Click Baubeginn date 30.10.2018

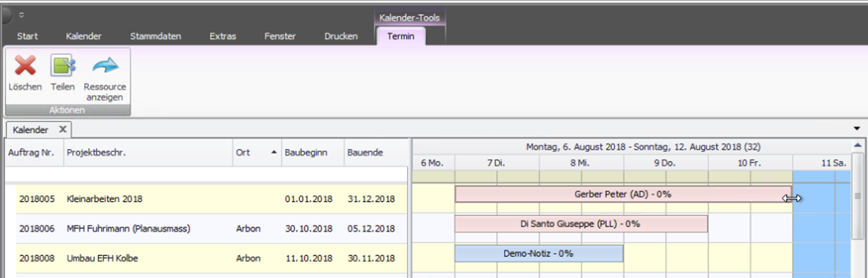[x=309, y=228]
